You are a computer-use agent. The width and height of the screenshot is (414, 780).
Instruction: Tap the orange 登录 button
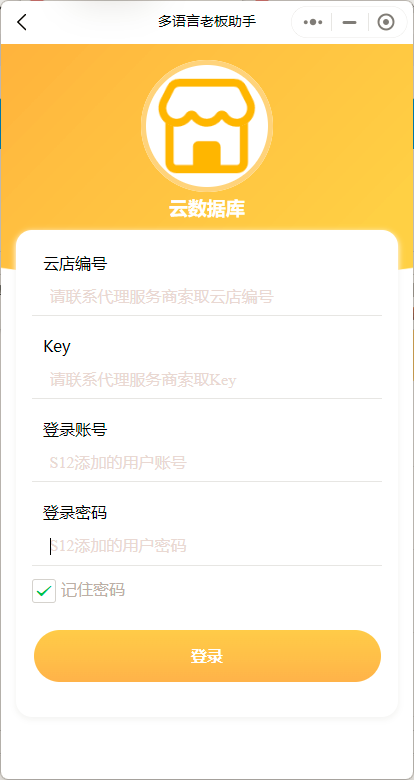point(207,656)
